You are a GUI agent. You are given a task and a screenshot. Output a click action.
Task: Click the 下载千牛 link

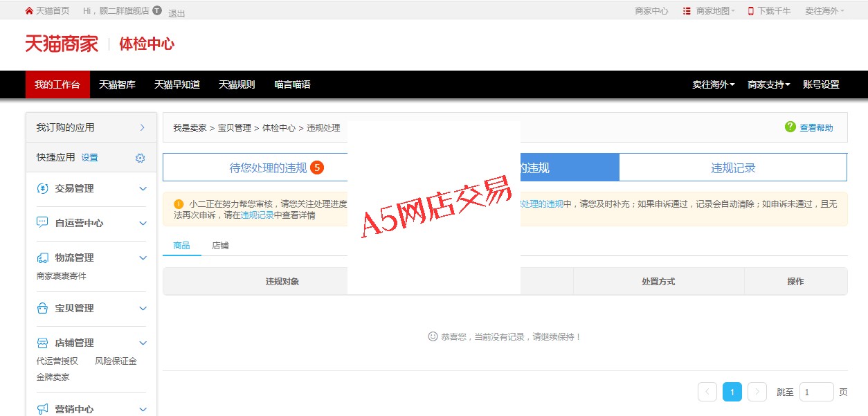coord(774,11)
